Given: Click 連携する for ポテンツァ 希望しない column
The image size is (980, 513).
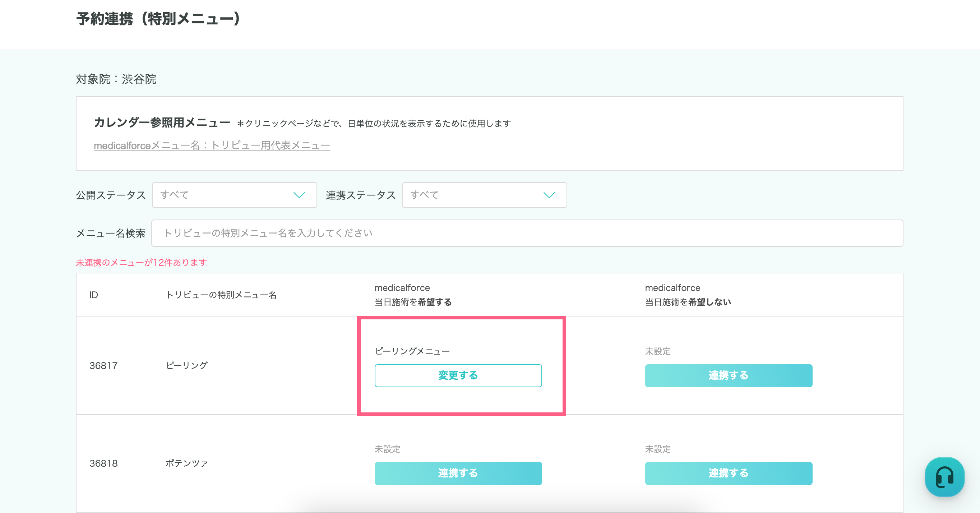Looking at the screenshot, I should pos(728,473).
